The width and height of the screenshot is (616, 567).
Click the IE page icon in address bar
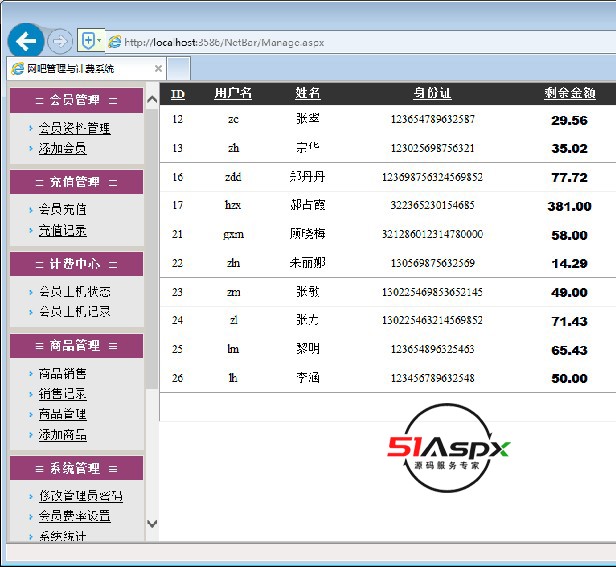(x=114, y=42)
